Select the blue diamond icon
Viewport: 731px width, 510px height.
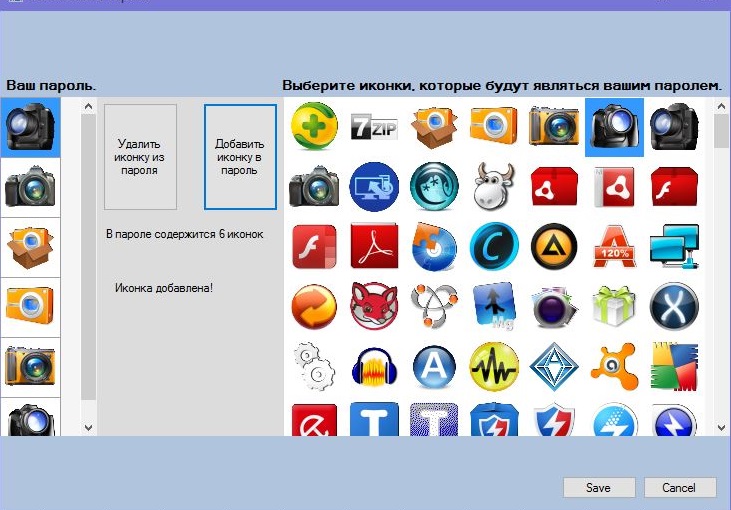tap(554, 366)
